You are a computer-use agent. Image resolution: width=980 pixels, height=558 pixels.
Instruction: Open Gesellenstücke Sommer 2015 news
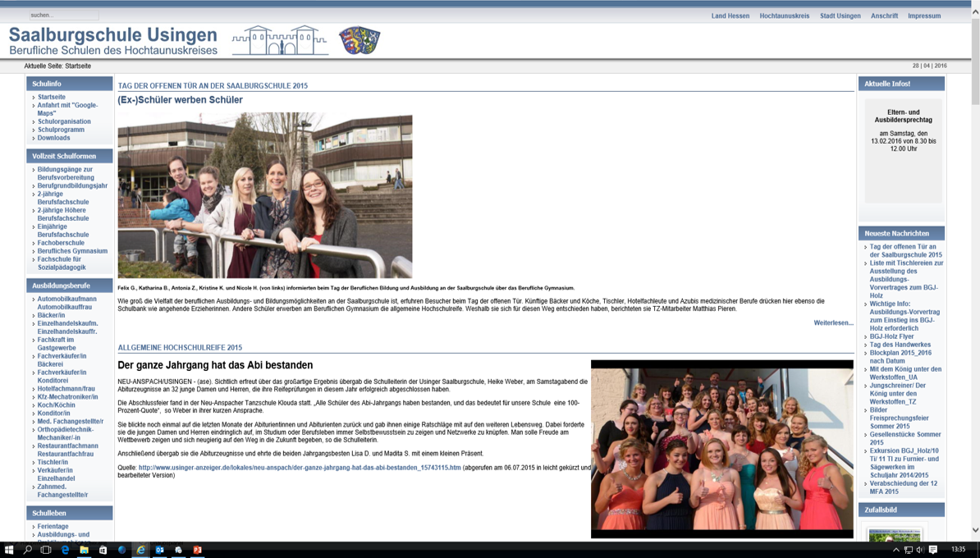point(905,438)
